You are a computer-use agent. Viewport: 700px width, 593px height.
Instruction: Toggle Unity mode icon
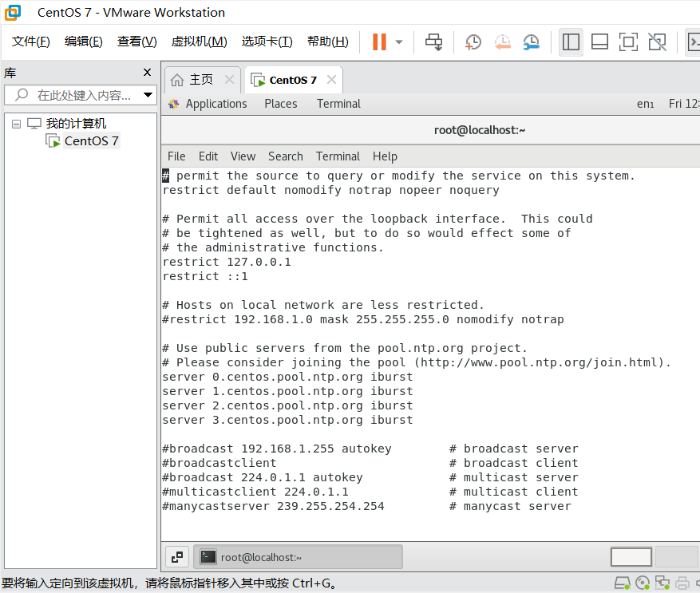657,42
